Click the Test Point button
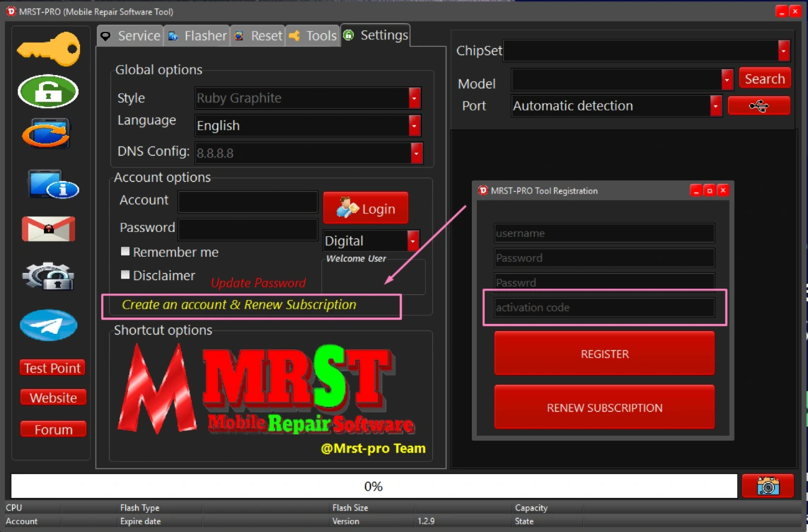Image resolution: width=808 pixels, height=532 pixels. pyautogui.click(x=52, y=368)
